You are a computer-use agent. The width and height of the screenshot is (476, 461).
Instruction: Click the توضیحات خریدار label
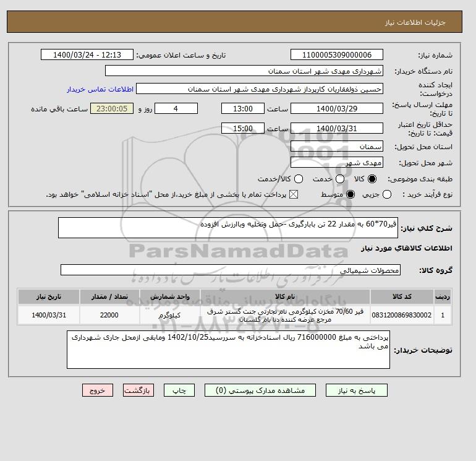[423, 350]
